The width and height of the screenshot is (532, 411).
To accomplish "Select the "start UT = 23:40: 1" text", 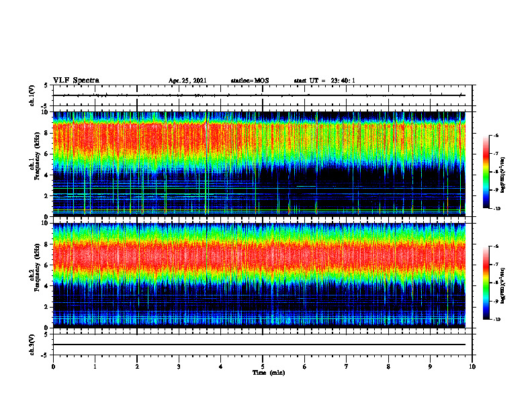I will [324, 81].
